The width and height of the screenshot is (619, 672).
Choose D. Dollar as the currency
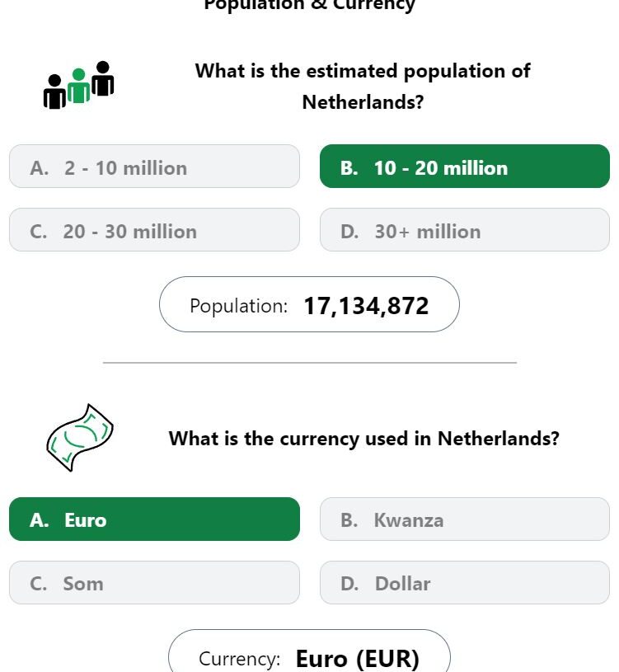(464, 582)
